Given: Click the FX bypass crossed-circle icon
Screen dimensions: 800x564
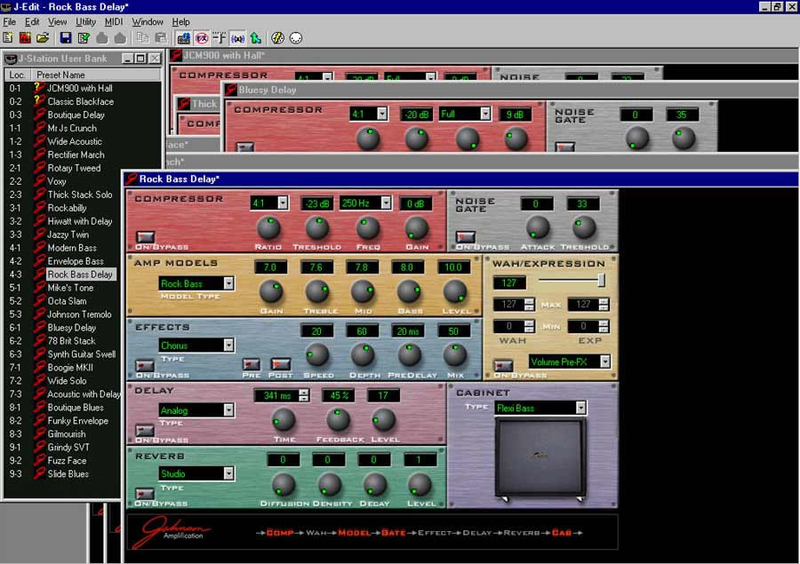Looking at the screenshot, I should tap(202, 38).
